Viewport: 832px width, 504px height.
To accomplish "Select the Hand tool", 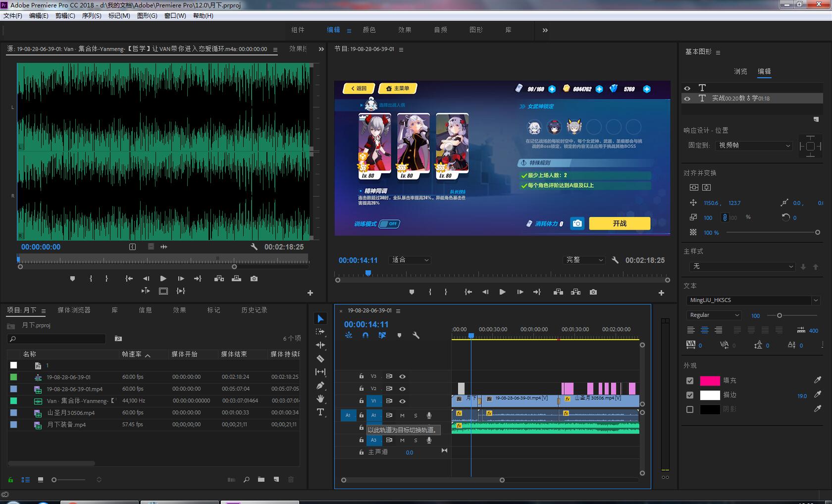I will coord(320,399).
